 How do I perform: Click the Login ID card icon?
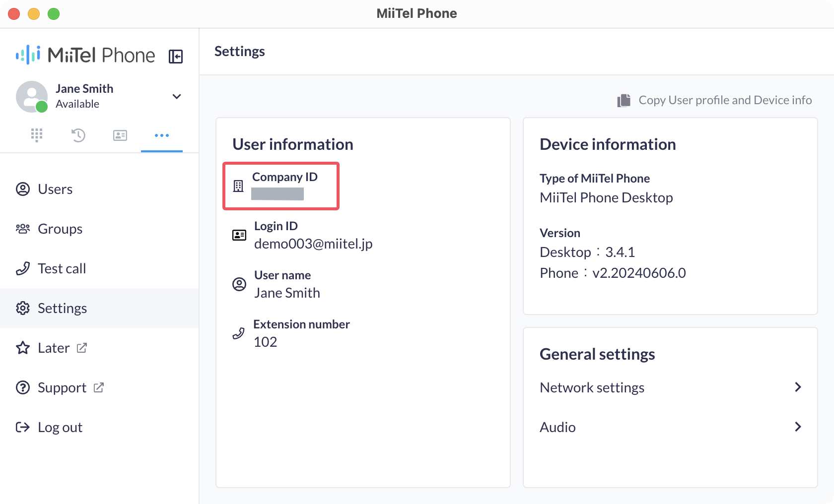239,235
